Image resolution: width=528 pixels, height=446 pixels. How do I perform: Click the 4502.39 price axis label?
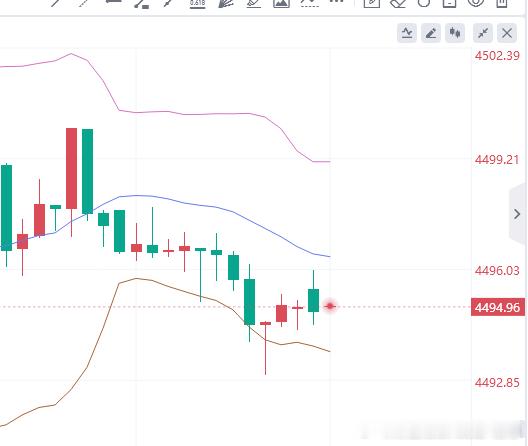(x=497, y=56)
